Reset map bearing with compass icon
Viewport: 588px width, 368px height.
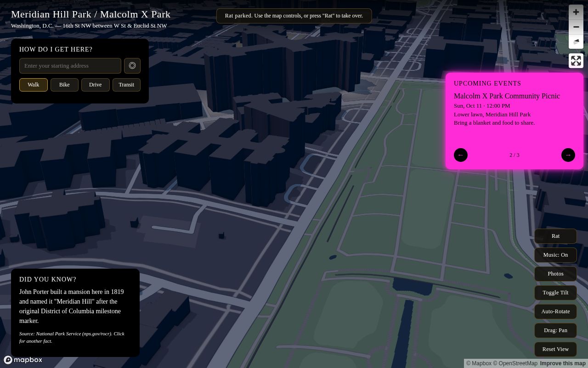point(576,41)
